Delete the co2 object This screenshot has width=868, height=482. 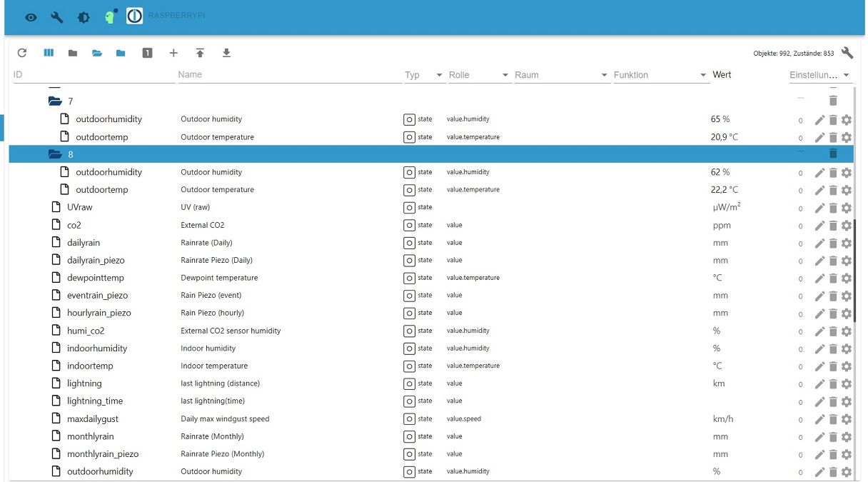tap(833, 226)
